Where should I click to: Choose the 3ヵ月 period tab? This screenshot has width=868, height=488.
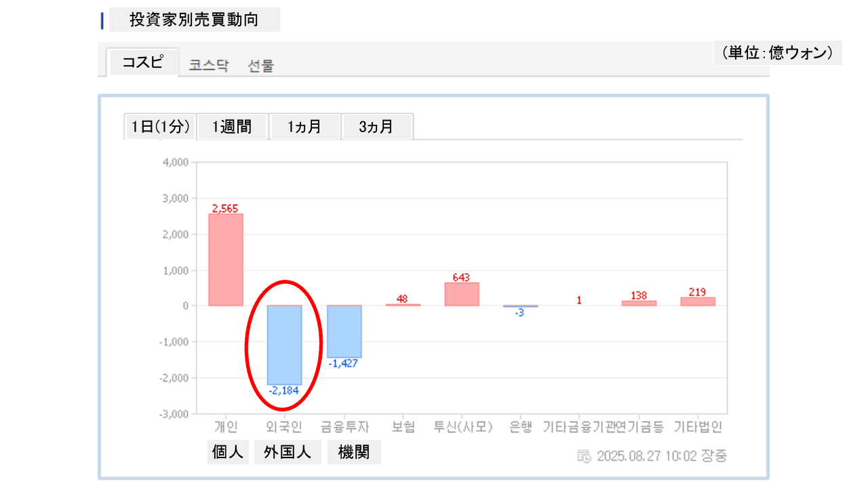tap(376, 127)
